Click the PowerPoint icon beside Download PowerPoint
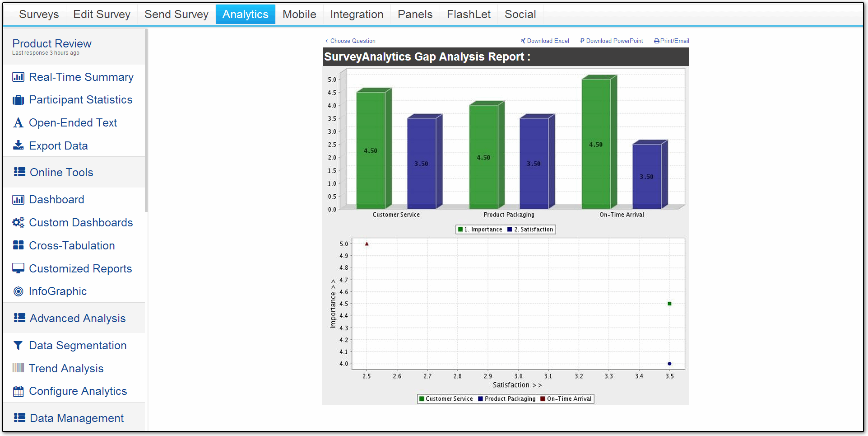 (582, 41)
